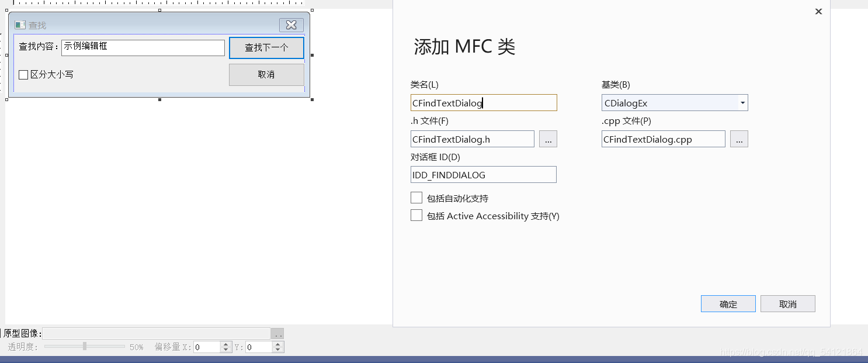Click the "..." browse icon beside CFindTextDialog.h
Screen dimensions: 868x363
(x=548, y=139)
